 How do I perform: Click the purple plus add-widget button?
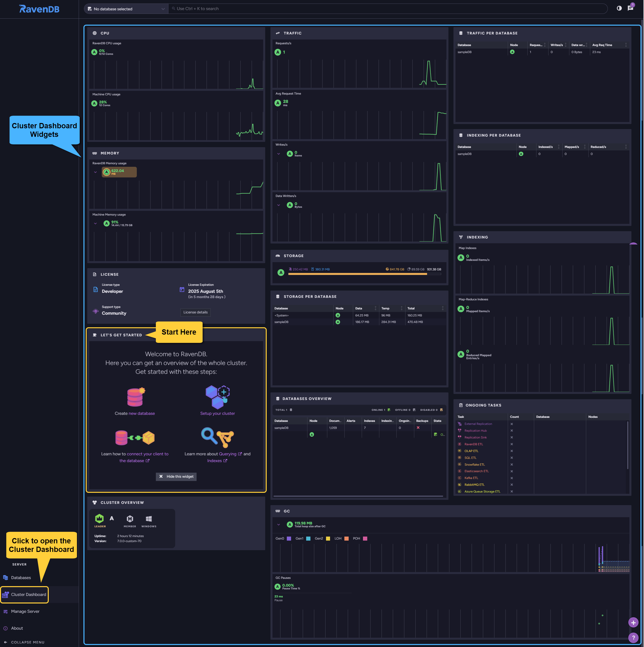tap(633, 623)
